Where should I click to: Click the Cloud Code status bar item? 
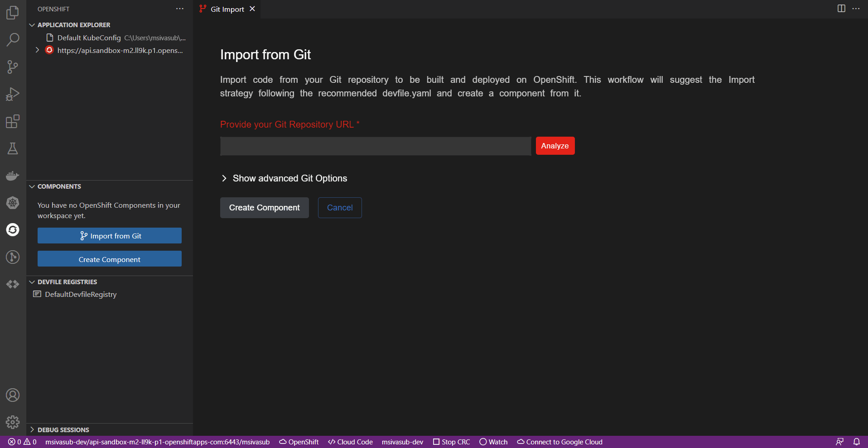pyautogui.click(x=350, y=442)
